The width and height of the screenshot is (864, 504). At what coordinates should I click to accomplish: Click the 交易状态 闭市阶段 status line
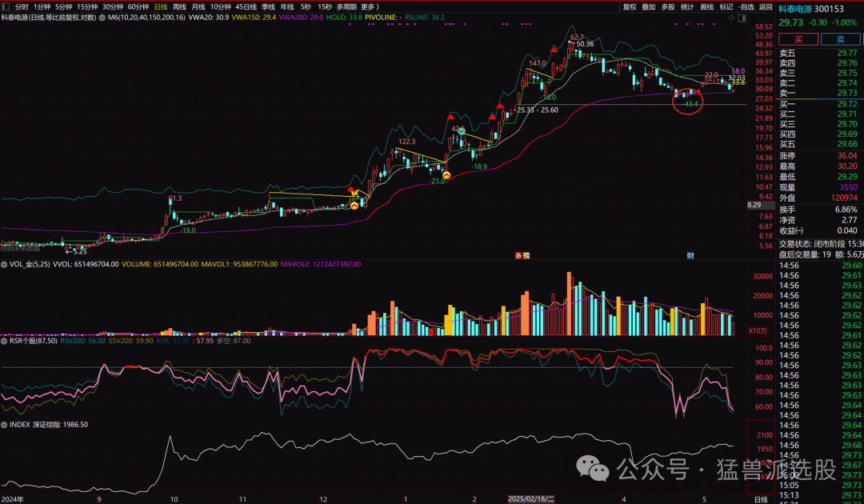point(821,243)
